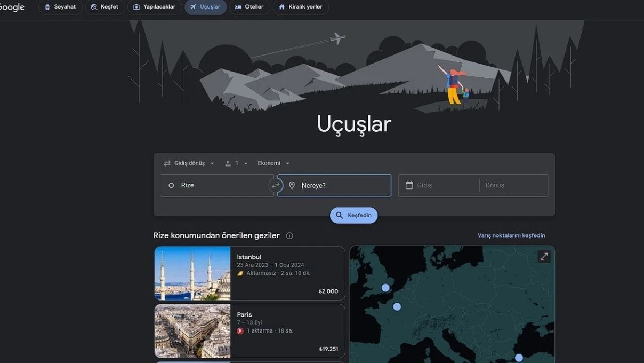Click the Google logo
The height and width of the screenshot is (363, 644).
pyautogui.click(x=12, y=7)
